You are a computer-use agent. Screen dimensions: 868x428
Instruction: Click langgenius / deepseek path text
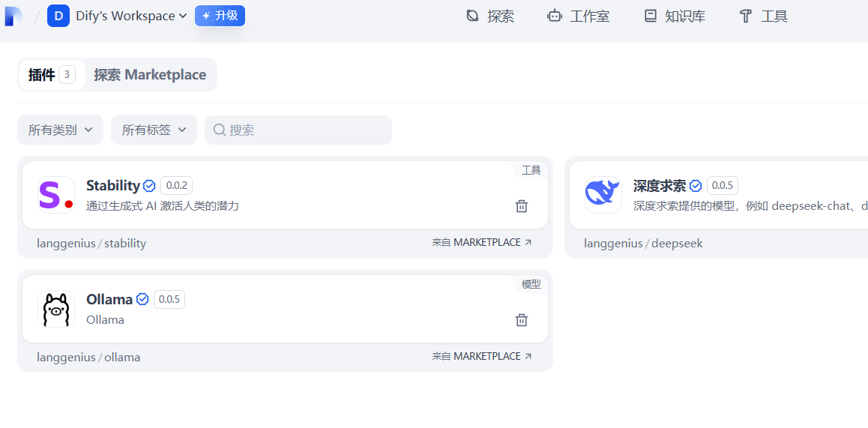(643, 243)
